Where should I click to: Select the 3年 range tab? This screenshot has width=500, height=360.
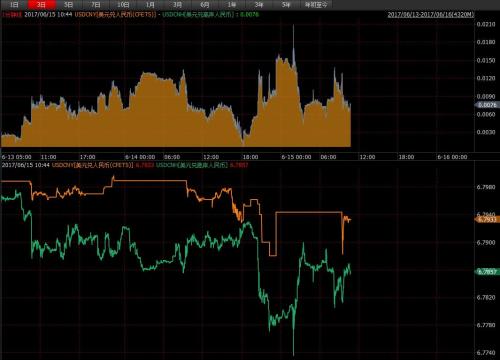[259, 5]
